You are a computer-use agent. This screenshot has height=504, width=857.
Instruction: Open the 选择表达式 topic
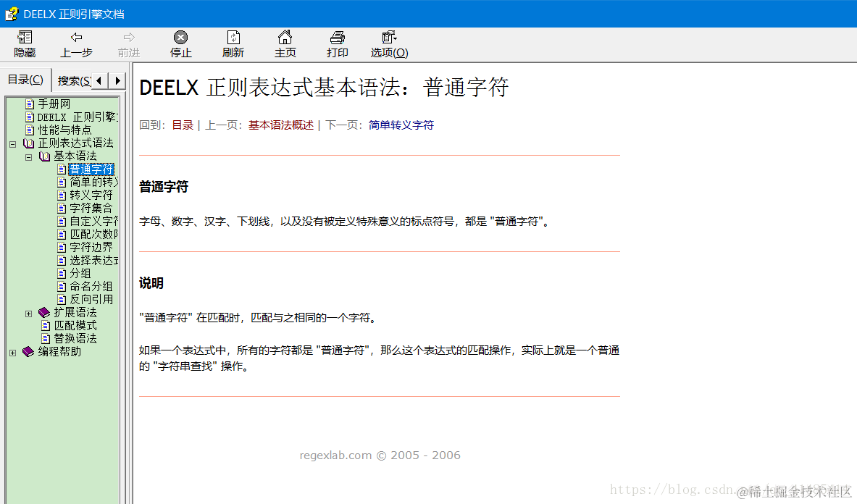tap(93, 261)
